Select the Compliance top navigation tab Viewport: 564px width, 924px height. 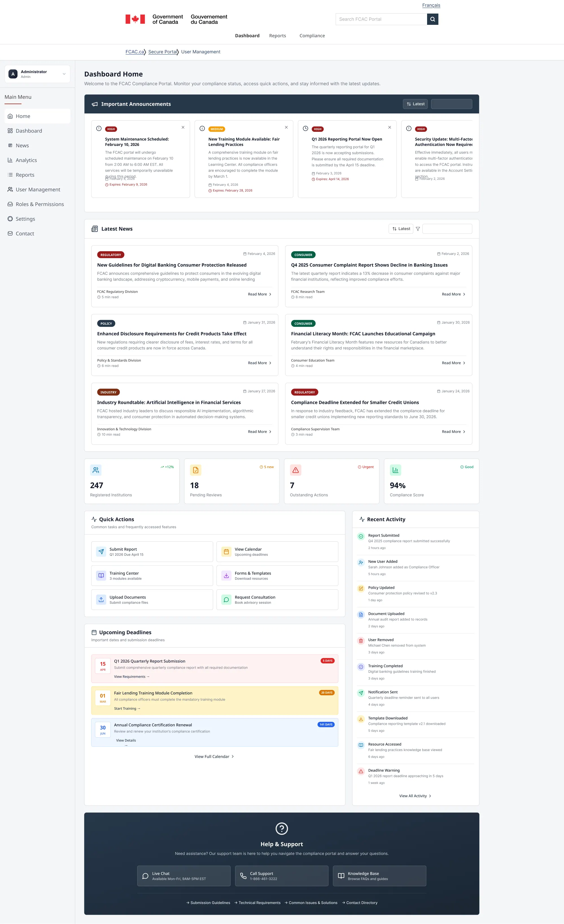[x=312, y=36]
